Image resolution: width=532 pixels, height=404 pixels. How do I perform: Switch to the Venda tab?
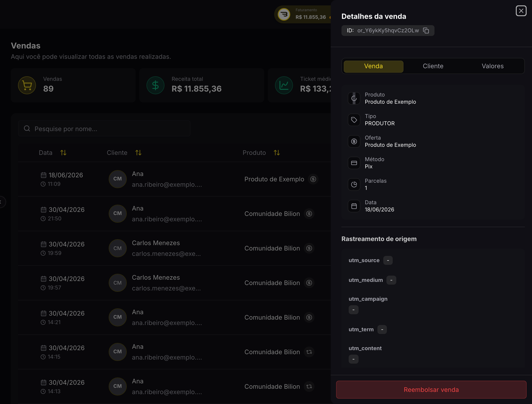[373, 66]
